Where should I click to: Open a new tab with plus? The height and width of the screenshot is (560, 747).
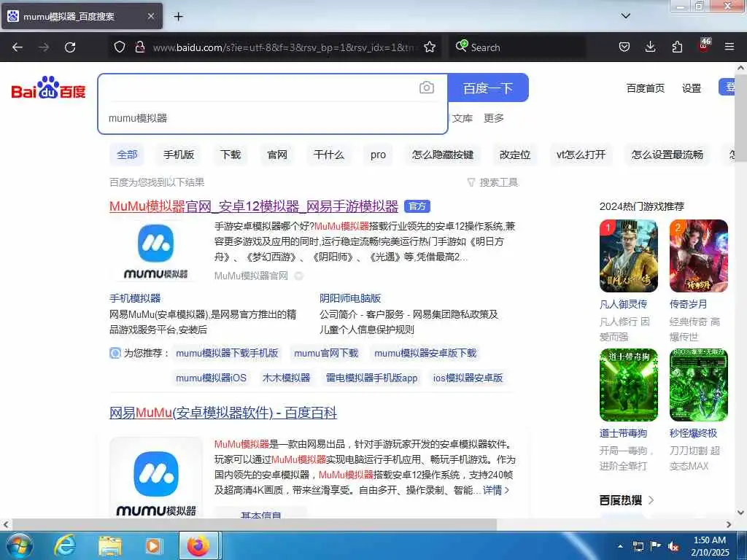(178, 17)
